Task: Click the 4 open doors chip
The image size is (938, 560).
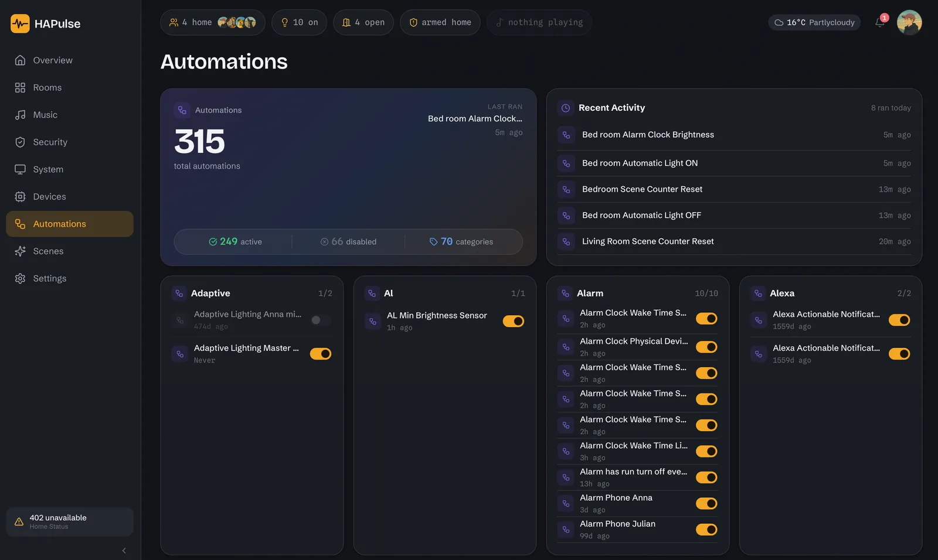Action: (363, 22)
